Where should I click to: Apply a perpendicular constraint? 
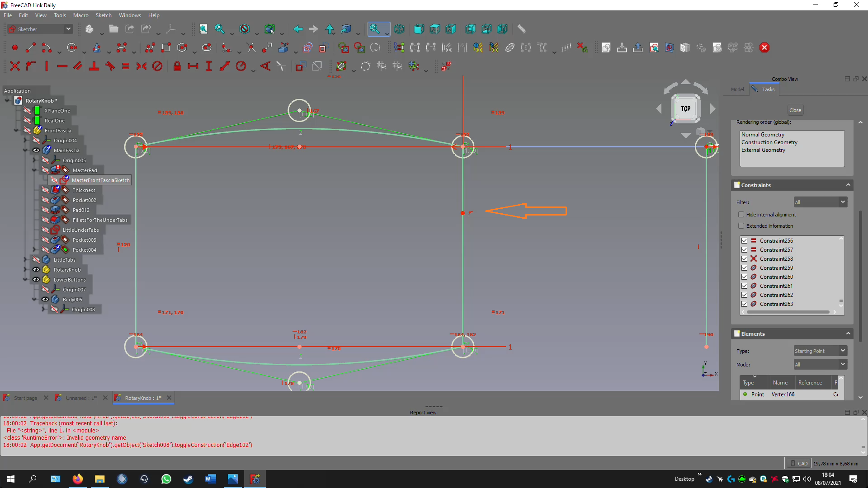click(x=94, y=66)
